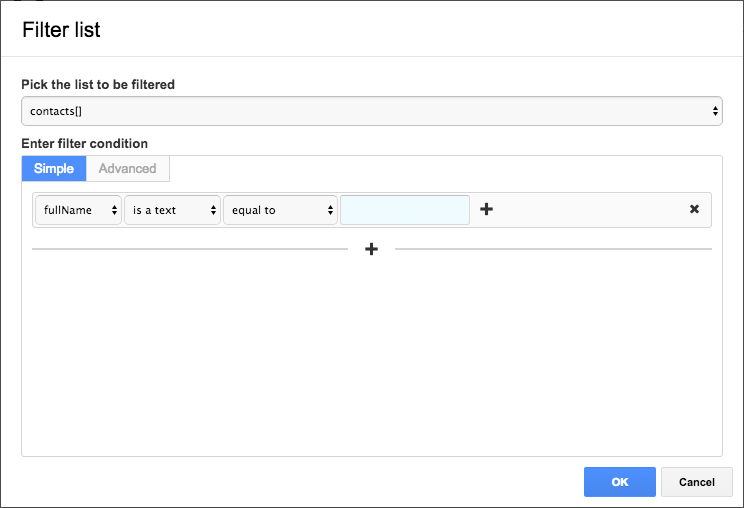The width and height of the screenshot is (744, 508).
Task: Click the "Filter list" dialog title
Action: pos(61,30)
